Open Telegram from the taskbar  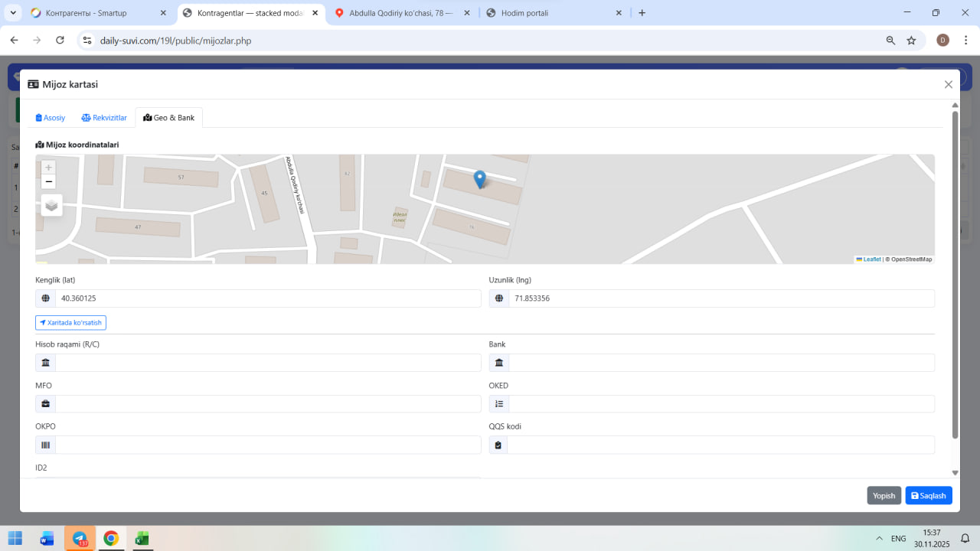tap(80, 539)
